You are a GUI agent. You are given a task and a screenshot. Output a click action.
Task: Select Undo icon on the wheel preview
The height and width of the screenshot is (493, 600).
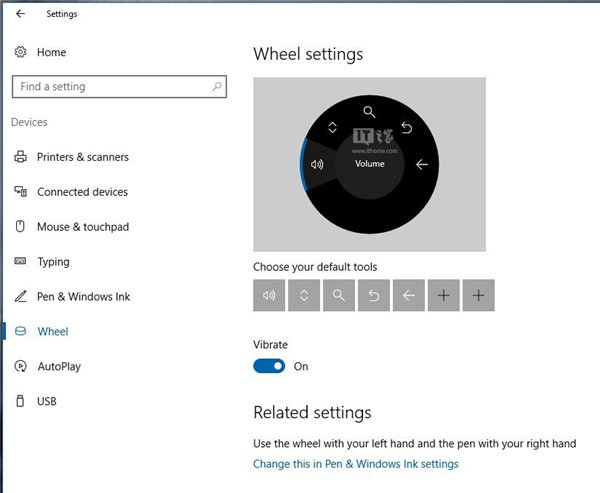406,127
